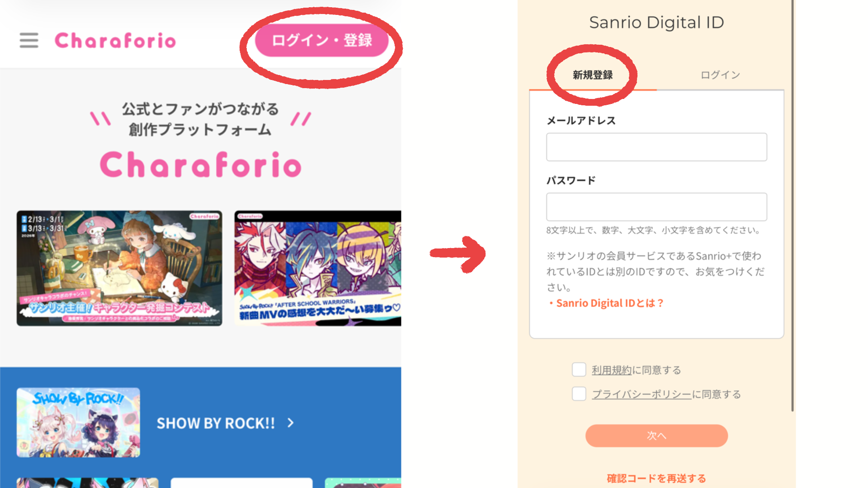The height and width of the screenshot is (488, 868).
Task: Open the 利用規約 underlined link
Action: pyautogui.click(x=612, y=370)
